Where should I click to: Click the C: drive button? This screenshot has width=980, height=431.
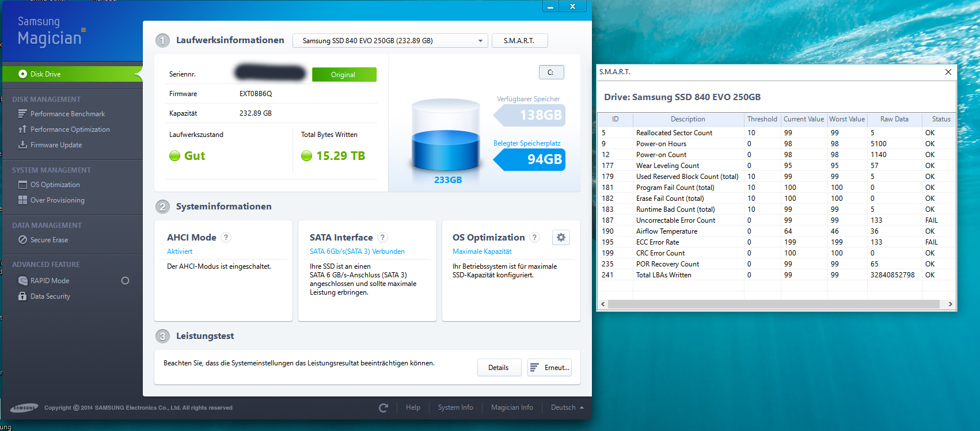pos(551,73)
